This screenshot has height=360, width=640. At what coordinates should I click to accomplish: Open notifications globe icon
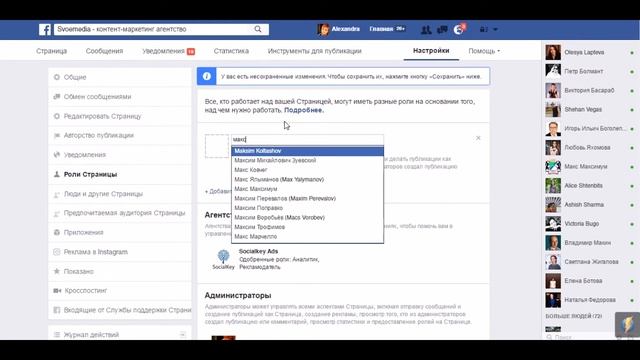click(459, 29)
